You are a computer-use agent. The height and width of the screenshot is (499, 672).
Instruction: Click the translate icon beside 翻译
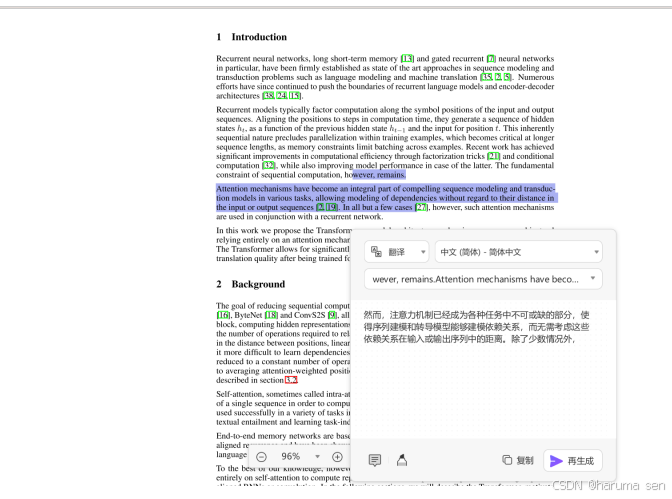tap(376, 252)
